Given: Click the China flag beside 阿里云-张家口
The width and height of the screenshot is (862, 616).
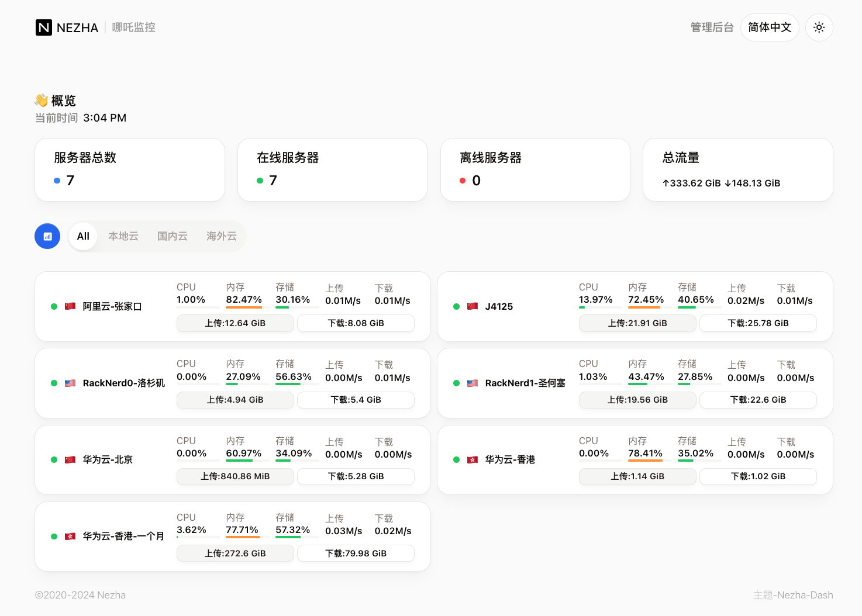Looking at the screenshot, I should 70,306.
